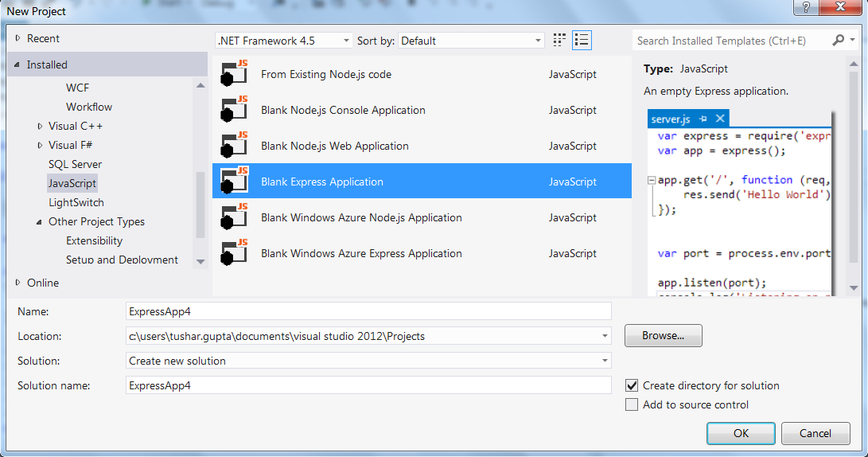Select Blank Windows Azure Node.js Application text

(361, 217)
